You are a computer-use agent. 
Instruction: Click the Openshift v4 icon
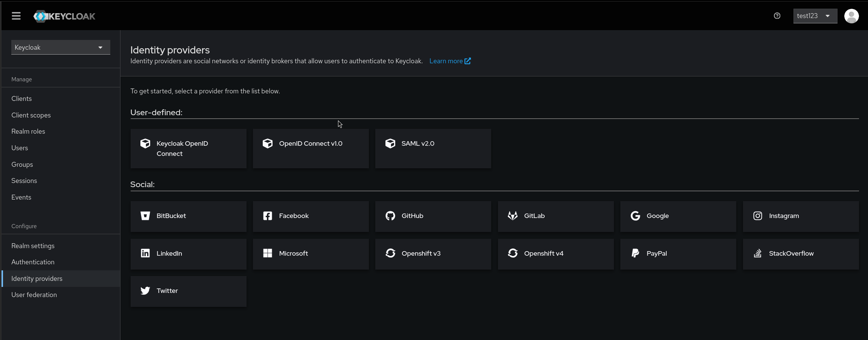click(513, 253)
